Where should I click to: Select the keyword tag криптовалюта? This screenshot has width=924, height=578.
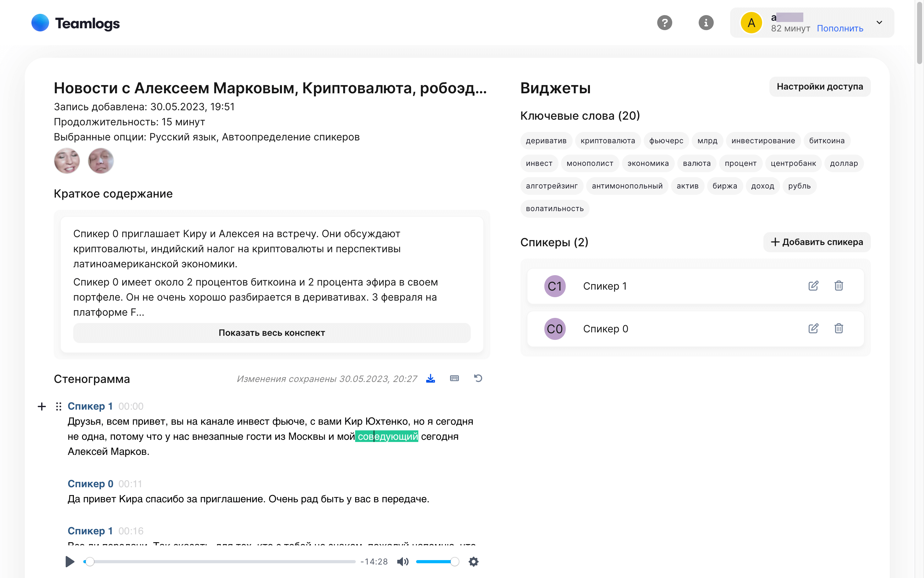pyautogui.click(x=608, y=140)
